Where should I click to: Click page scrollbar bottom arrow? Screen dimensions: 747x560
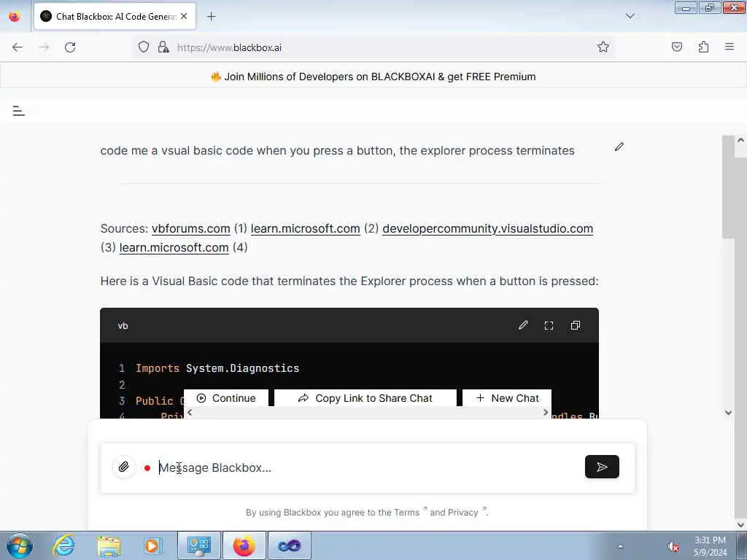(740, 524)
